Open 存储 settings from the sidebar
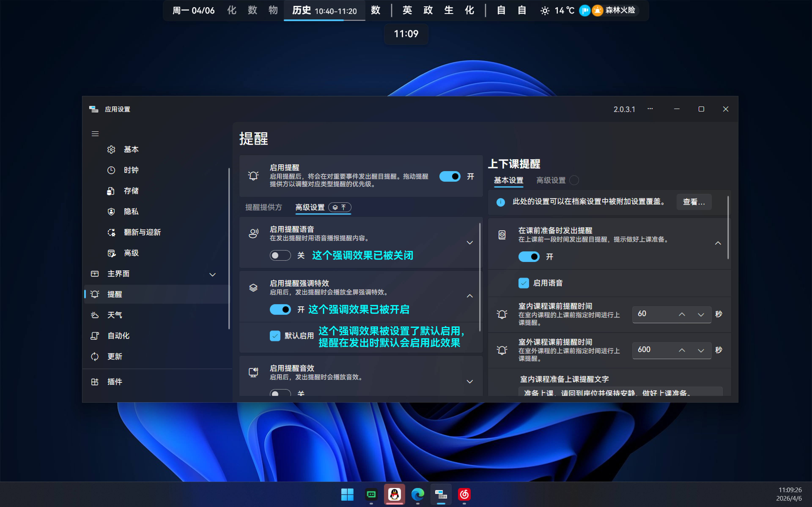 coord(131,191)
